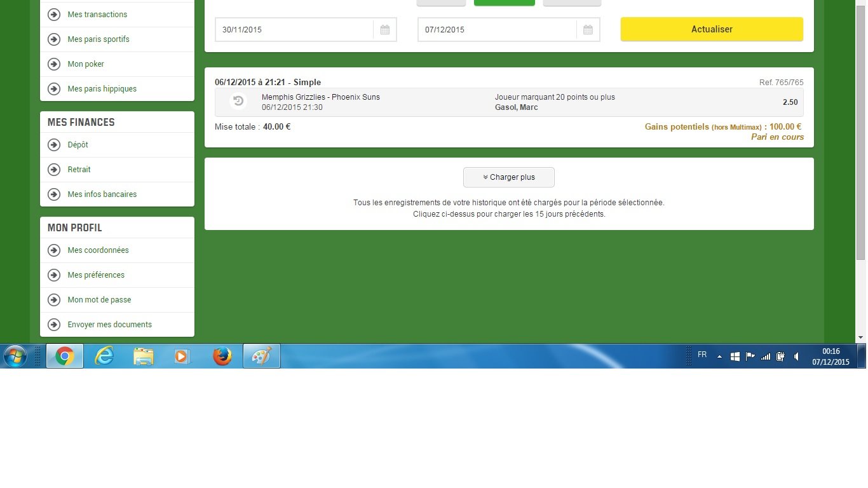Viewport: 868px width, 488px height.
Task: Click arrow icon beside Mes transactions
Action: tap(54, 14)
